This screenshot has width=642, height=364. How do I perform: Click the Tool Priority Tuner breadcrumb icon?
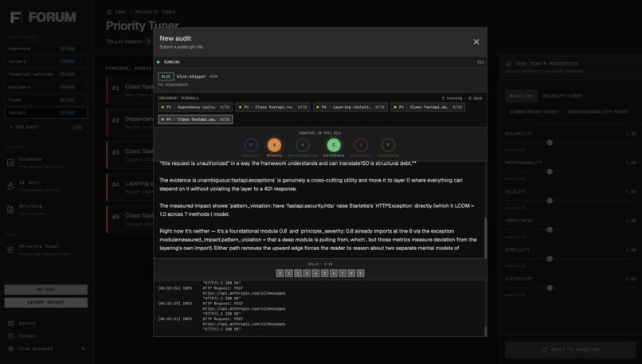(109, 12)
